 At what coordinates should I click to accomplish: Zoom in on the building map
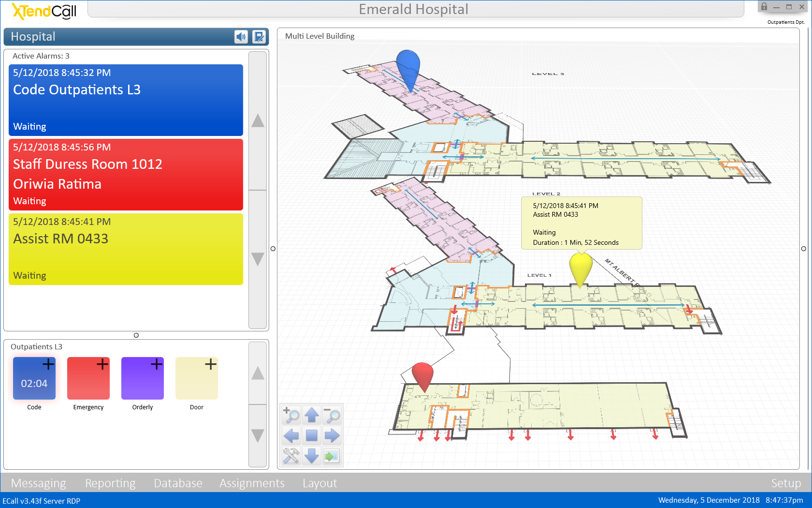coord(291,415)
